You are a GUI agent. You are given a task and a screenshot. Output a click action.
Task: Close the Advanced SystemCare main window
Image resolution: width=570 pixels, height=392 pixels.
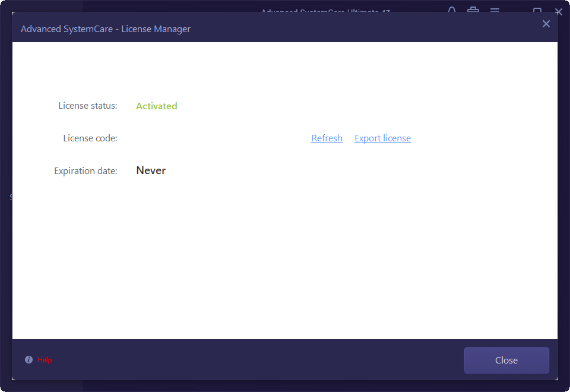(559, 12)
